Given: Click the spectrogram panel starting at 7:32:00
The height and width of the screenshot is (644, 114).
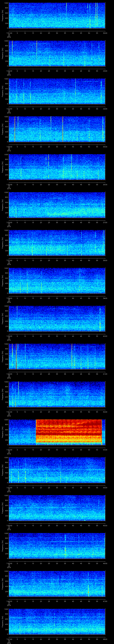Looking at the screenshot, I should point(57,53).
